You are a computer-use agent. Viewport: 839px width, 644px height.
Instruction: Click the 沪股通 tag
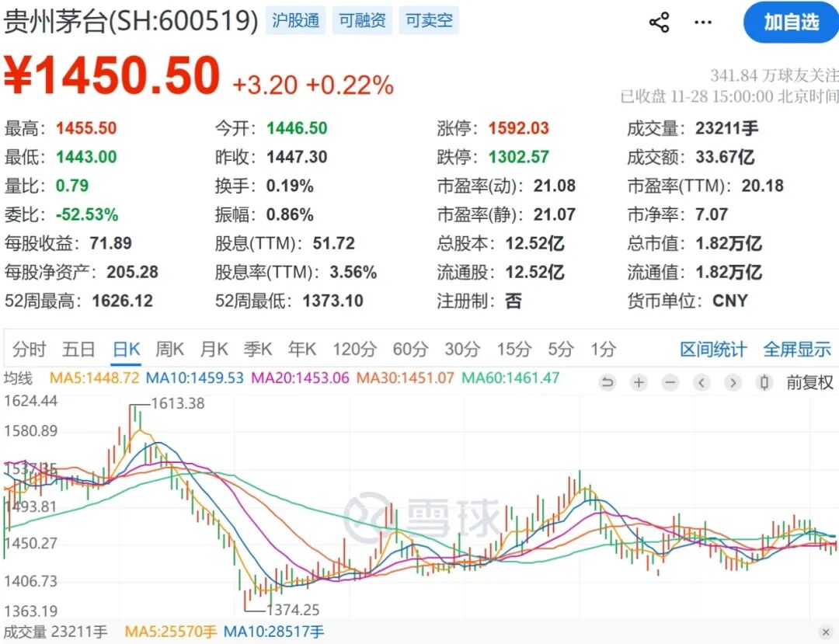click(x=296, y=20)
